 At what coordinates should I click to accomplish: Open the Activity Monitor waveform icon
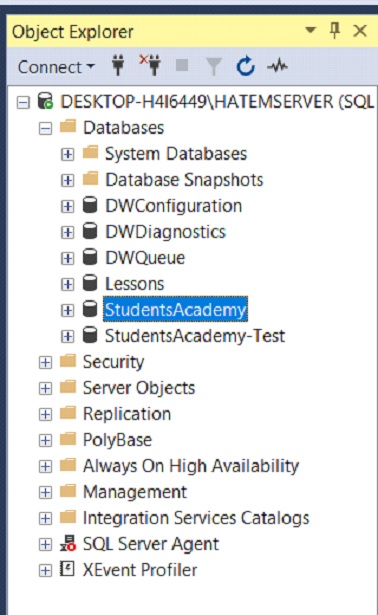point(277,66)
